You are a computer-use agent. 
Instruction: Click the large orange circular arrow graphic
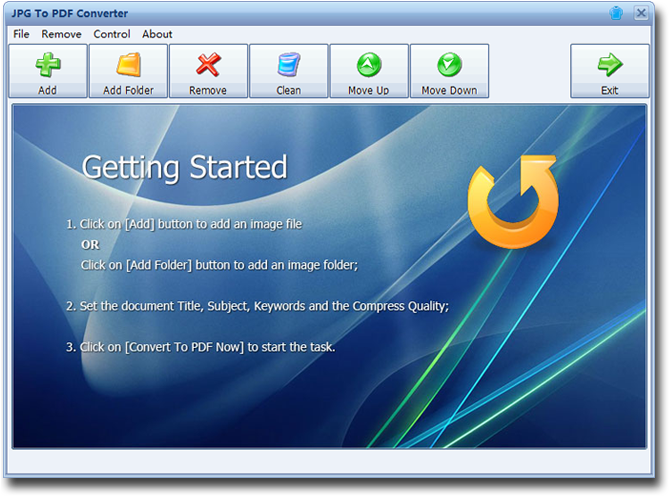tap(512, 202)
